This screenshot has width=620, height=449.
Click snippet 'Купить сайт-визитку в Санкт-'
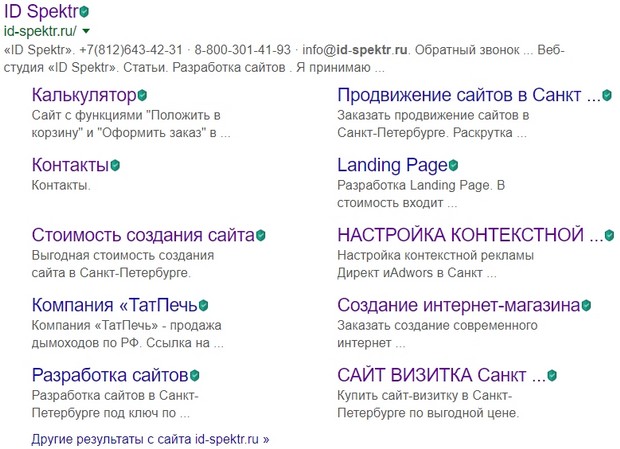[425, 395]
